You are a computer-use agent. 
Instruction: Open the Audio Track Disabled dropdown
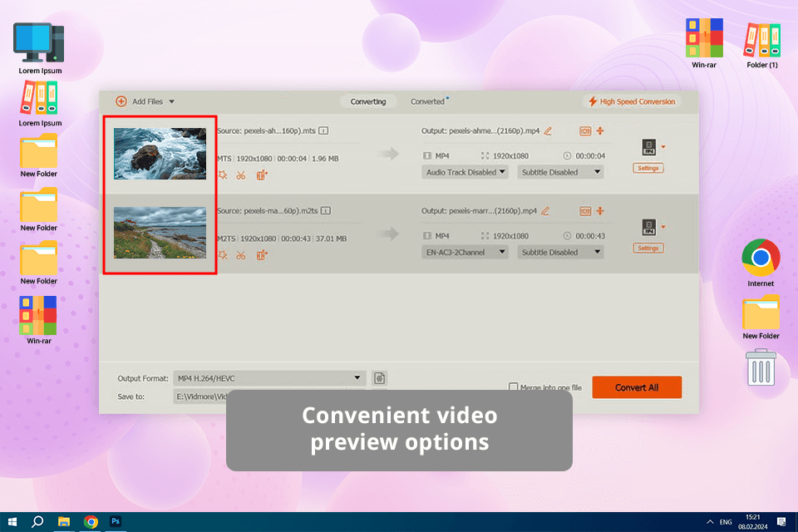pyautogui.click(x=465, y=172)
